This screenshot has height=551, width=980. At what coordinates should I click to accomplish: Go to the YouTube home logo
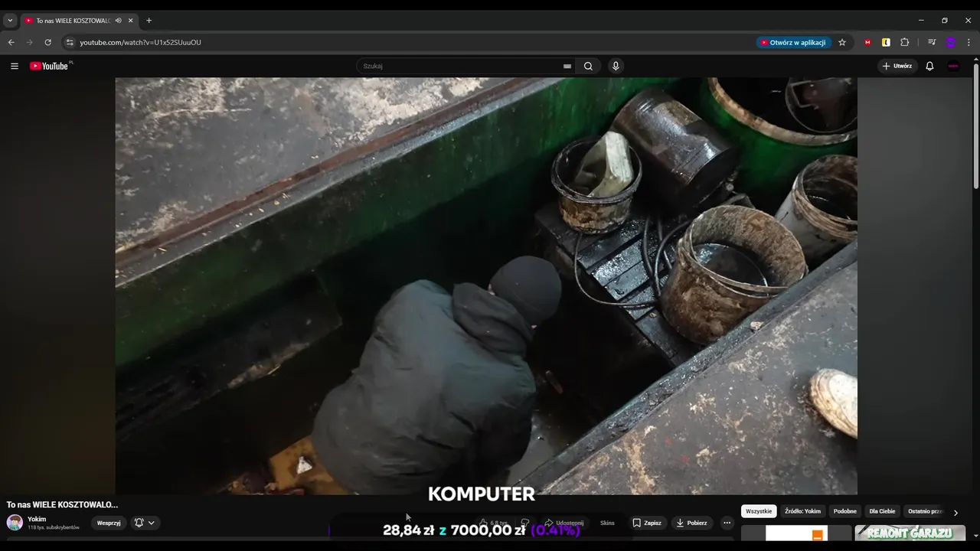51,66
